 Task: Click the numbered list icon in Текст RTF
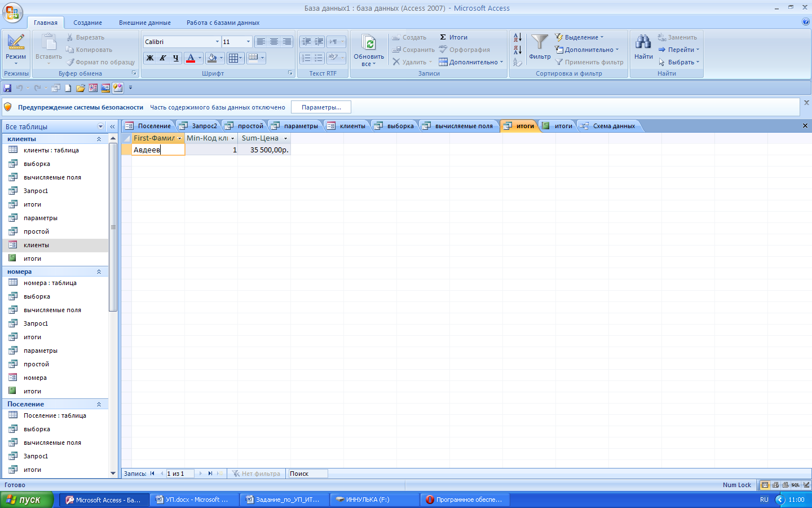[306, 58]
